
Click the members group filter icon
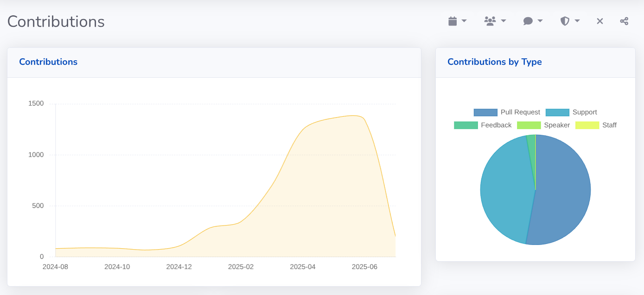point(490,21)
